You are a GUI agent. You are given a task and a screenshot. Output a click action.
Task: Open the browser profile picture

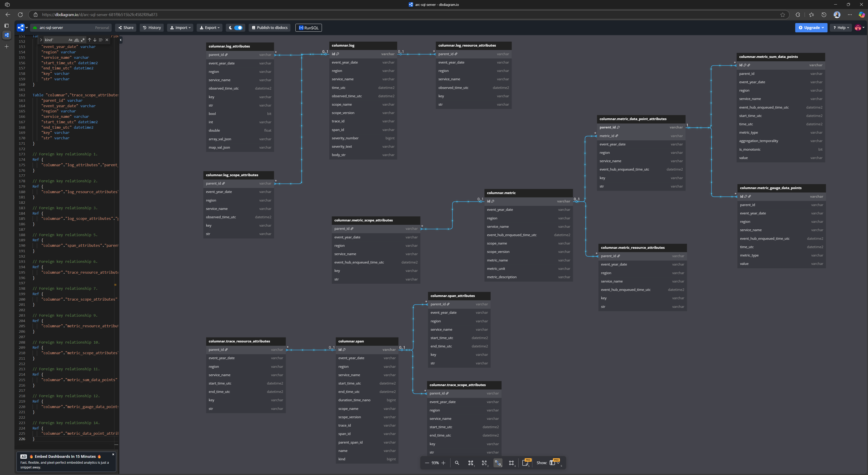click(x=837, y=14)
